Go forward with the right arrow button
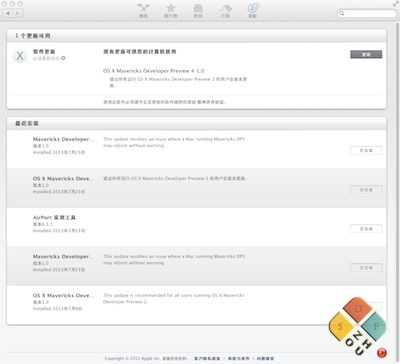The width and height of the screenshot is (400, 364). (x=18, y=13)
